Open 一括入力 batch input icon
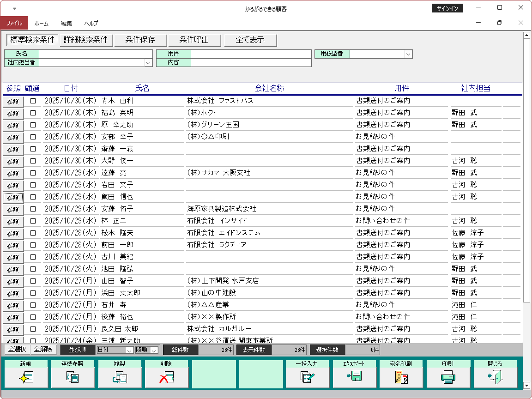The image size is (532, 399). tap(308, 377)
